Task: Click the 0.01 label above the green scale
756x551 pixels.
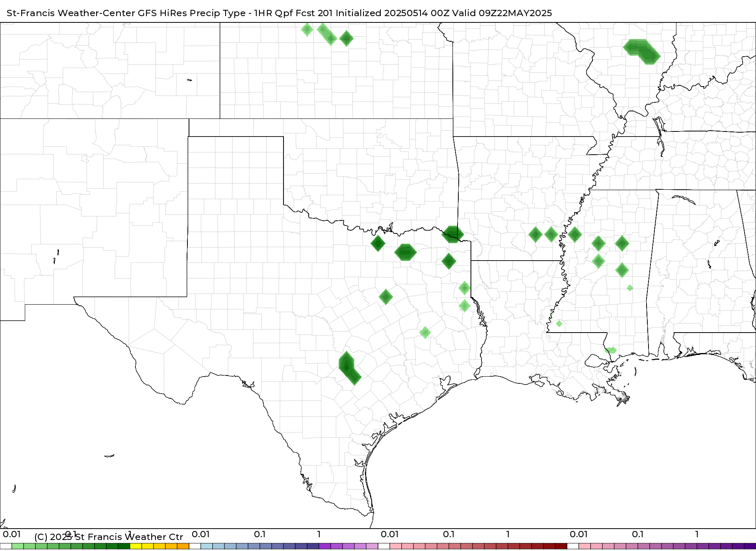Action: [12, 534]
